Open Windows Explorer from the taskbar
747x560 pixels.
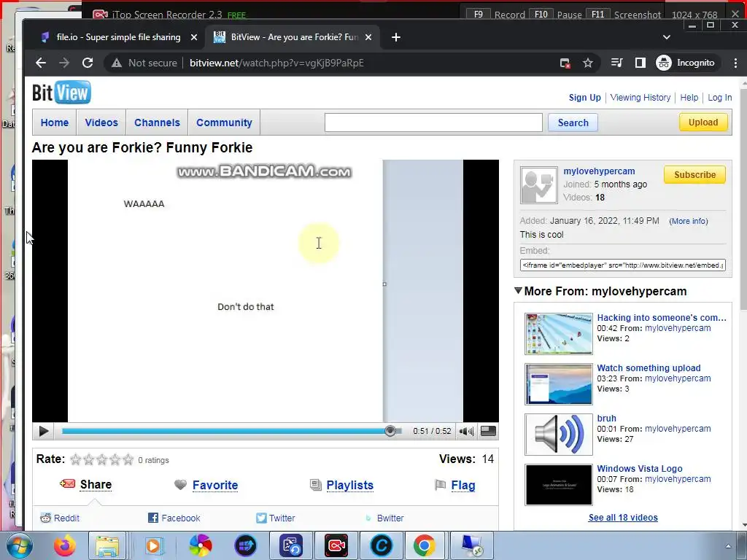(x=107, y=545)
